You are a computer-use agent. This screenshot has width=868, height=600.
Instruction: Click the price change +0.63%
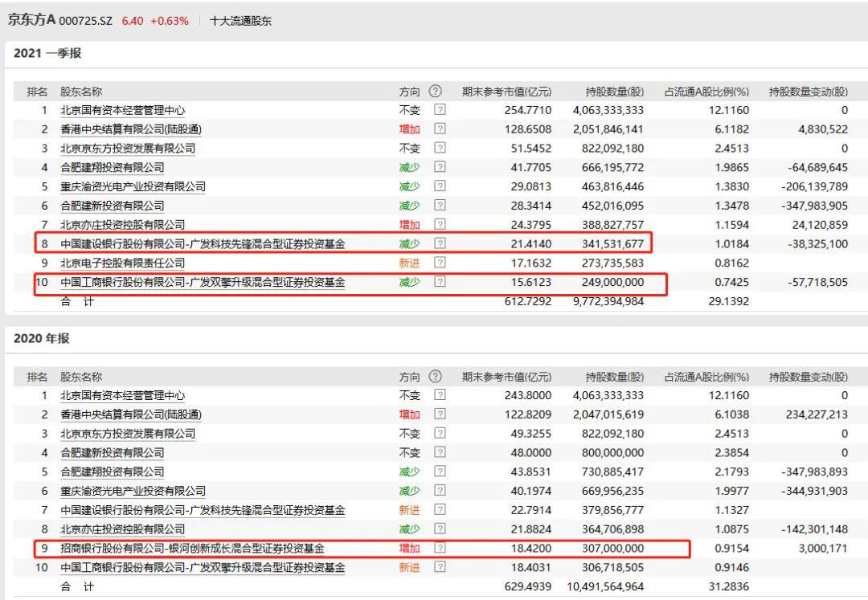pyautogui.click(x=170, y=21)
